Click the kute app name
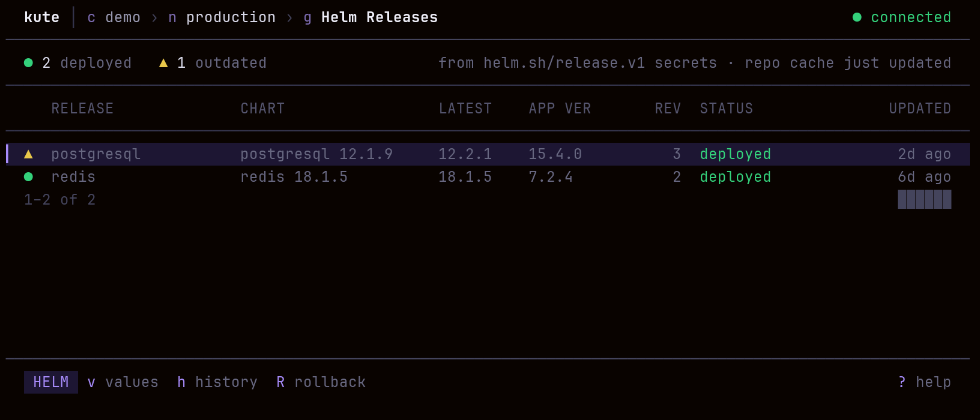 click(x=42, y=17)
